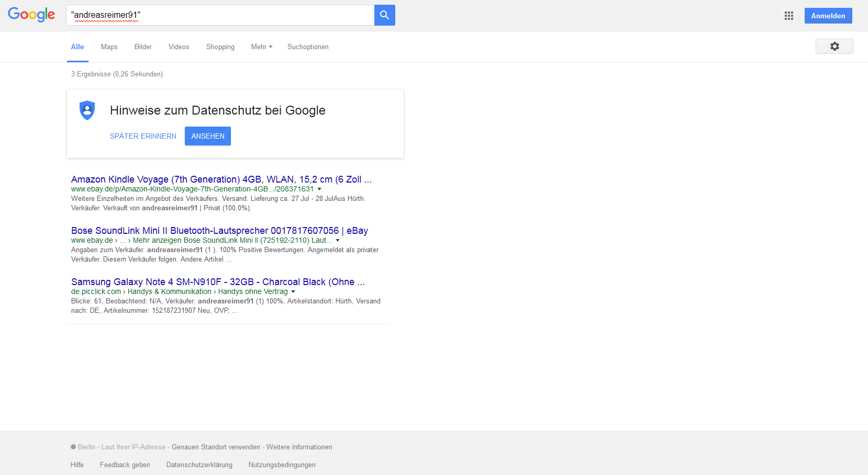Switch to the Bilder tab
868x475 pixels.
tap(143, 47)
